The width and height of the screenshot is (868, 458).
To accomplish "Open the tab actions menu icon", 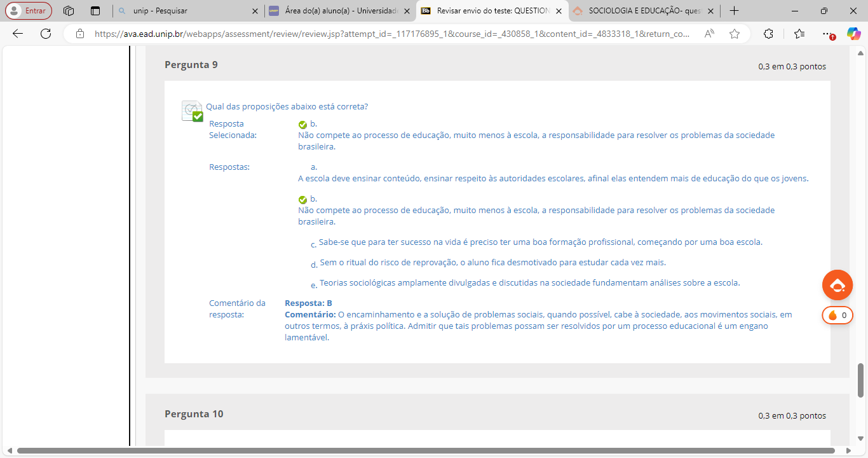I will click(x=95, y=11).
